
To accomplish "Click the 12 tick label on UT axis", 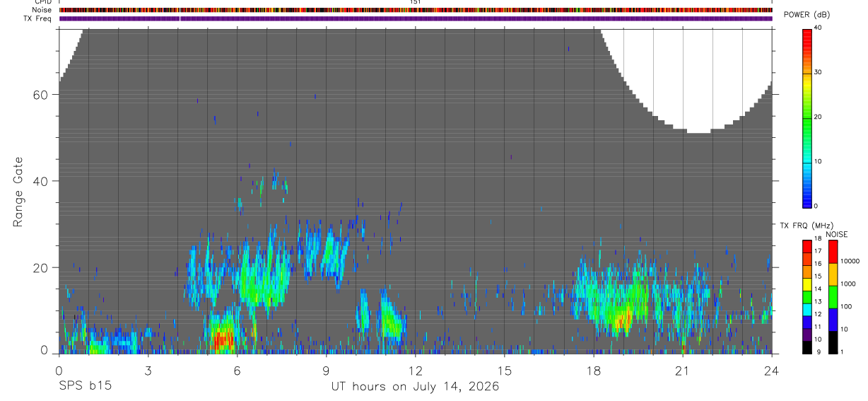I will pyautogui.click(x=416, y=371).
